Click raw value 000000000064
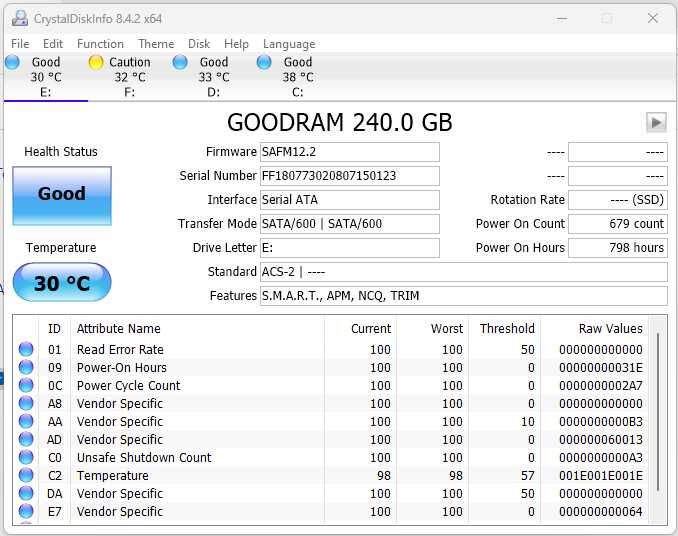This screenshot has height=536, width=678. [x=601, y=511]
